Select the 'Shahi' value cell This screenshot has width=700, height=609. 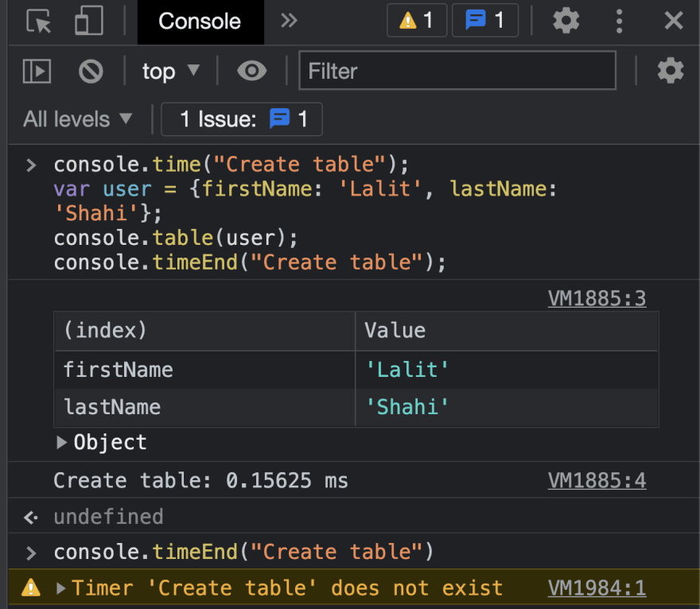click(506, 407)
